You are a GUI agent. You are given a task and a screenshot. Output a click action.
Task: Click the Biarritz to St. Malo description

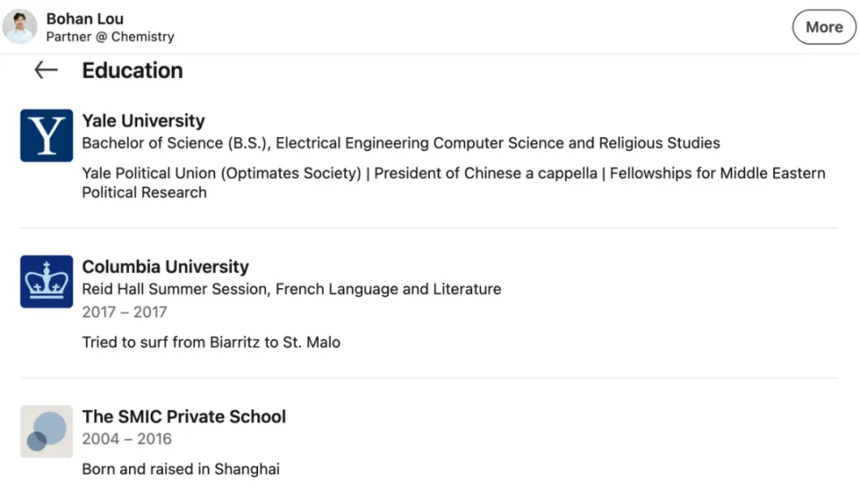(211, 342)
